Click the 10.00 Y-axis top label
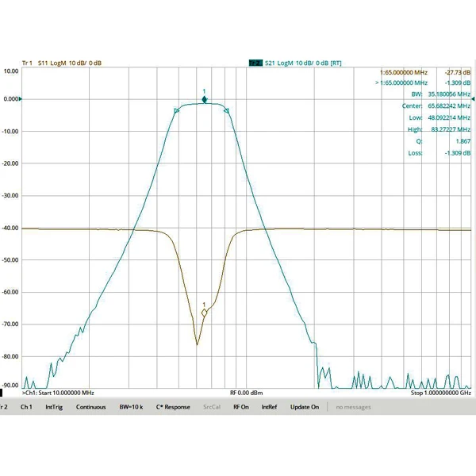This screenshot has width=476, height=476. (11, 71)
